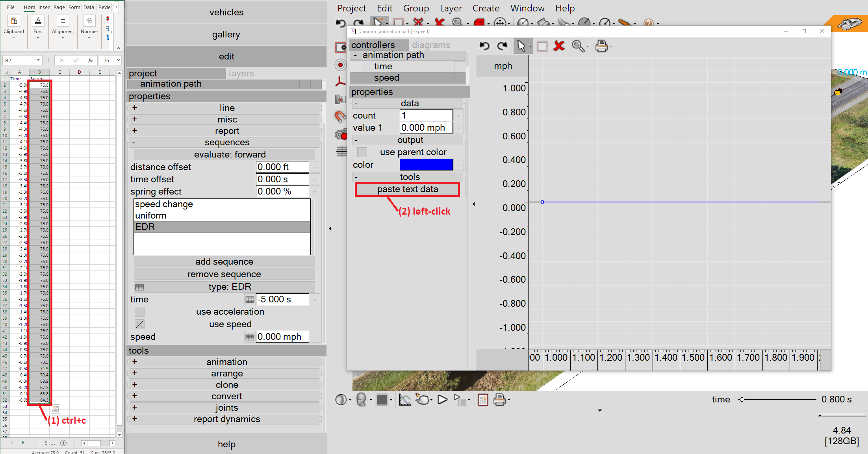Click the add sequence button
The image size is (868, 454).
tap(224, 262)
